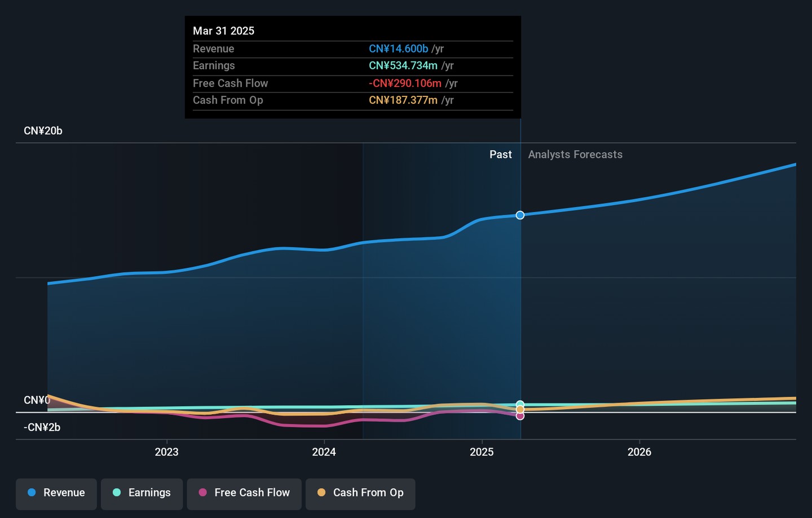
Task: Click the 2026 x-axis label
Action: tap(639, 452)
